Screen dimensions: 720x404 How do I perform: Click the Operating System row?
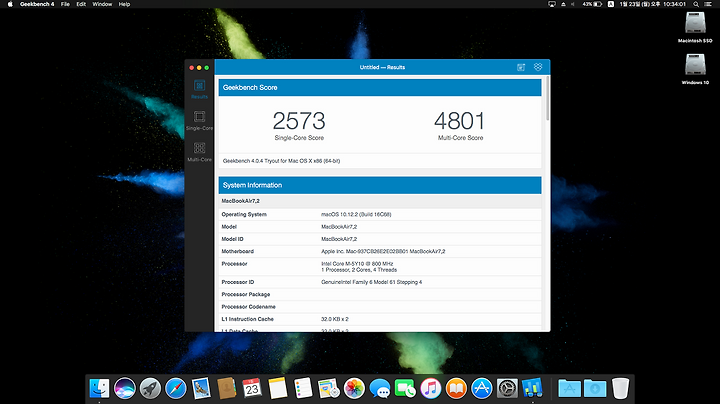[x=380, y=214]
